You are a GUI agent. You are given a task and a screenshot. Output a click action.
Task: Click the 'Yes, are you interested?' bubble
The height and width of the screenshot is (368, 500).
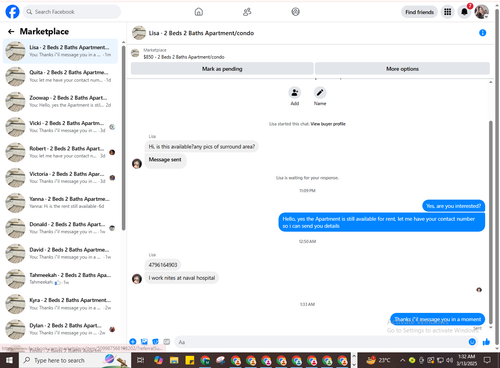[453, 206]
